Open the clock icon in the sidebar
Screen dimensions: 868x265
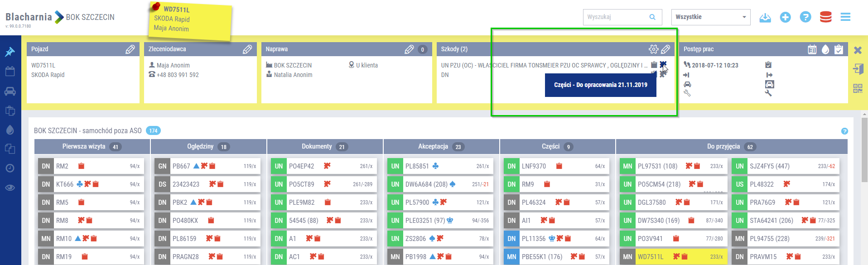[x=10, y=168]
